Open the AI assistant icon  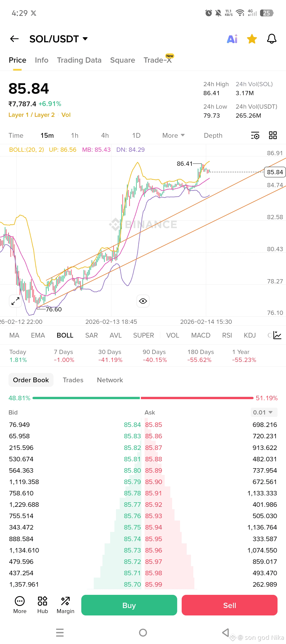pos(232,39)
